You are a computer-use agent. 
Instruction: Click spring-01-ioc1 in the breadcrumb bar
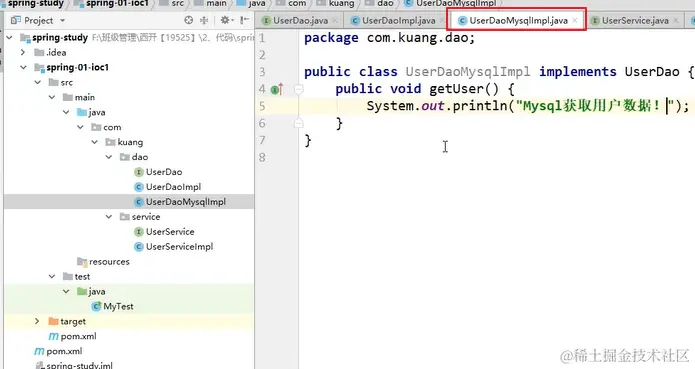[117, 4]
